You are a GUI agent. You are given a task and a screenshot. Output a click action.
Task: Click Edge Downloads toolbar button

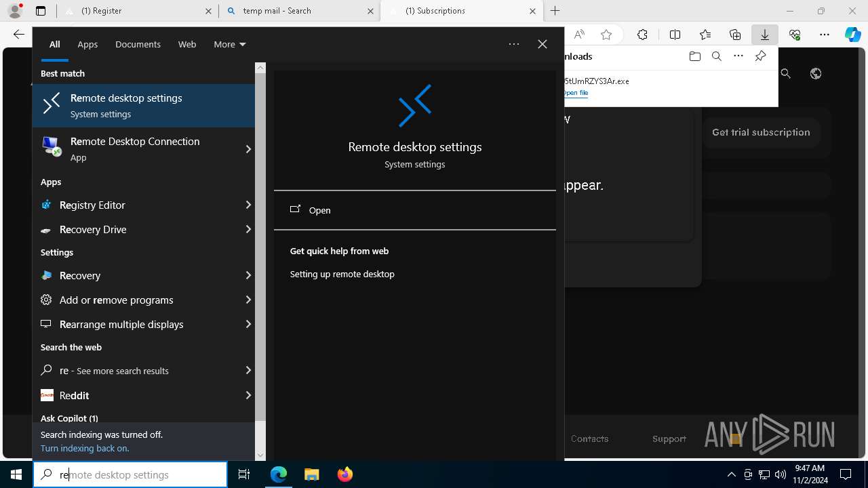click(765, 35)
